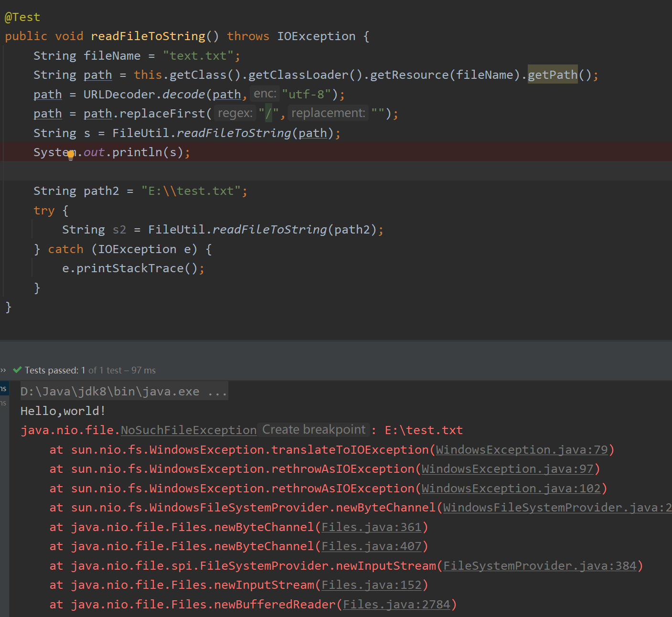Click the enc: parameter hint

coord(265,94)
